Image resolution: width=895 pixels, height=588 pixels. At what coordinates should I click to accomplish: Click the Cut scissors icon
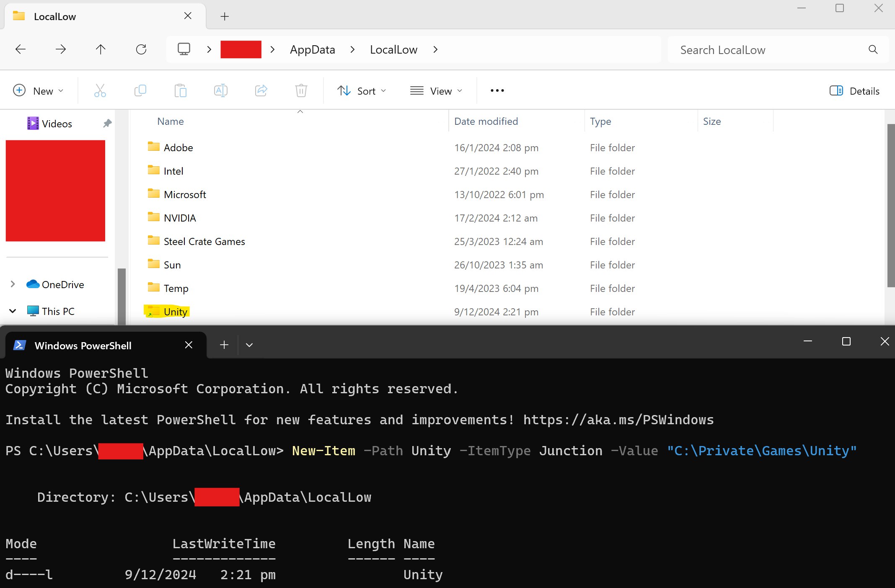pos(100,90)
